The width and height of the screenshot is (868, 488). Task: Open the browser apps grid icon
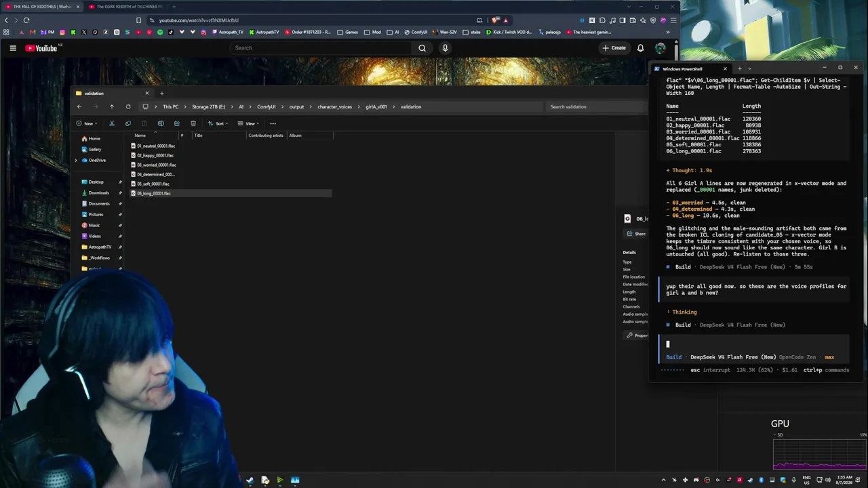click(6, 32)
